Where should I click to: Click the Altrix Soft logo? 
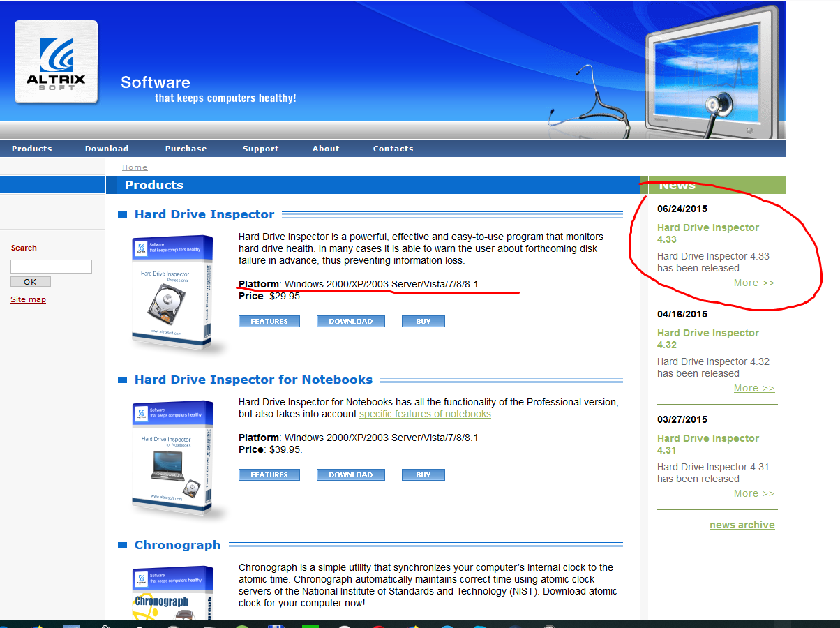click(56, 61)
